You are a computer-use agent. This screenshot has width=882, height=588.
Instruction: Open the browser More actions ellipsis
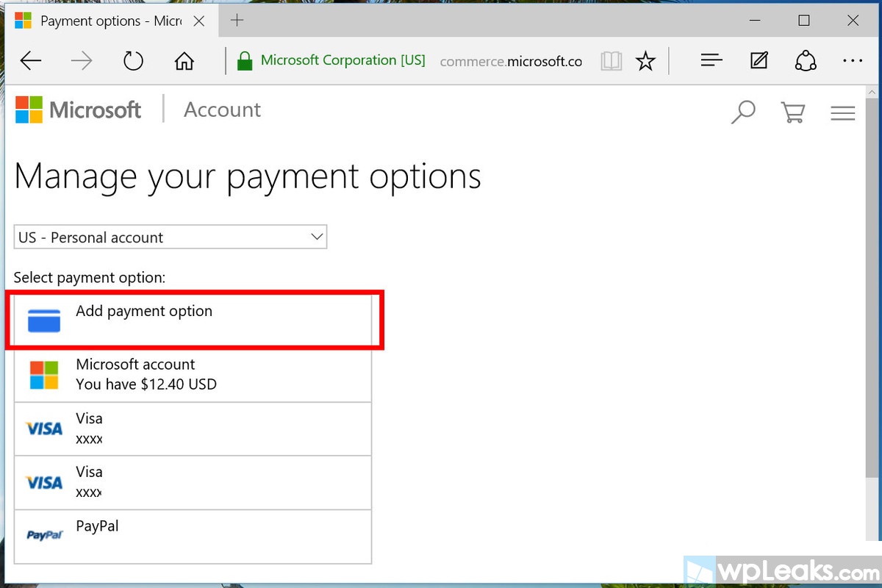coord(853,61)
